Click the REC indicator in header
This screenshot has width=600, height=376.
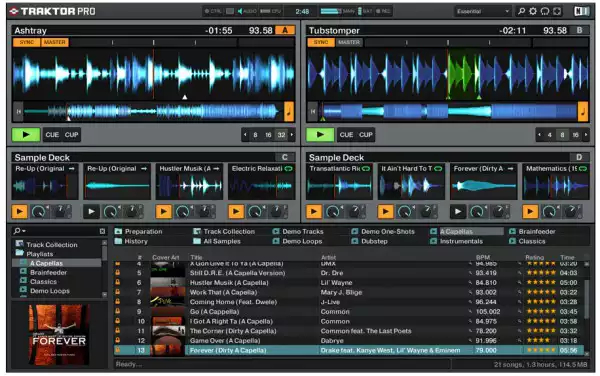pos(383,11)
